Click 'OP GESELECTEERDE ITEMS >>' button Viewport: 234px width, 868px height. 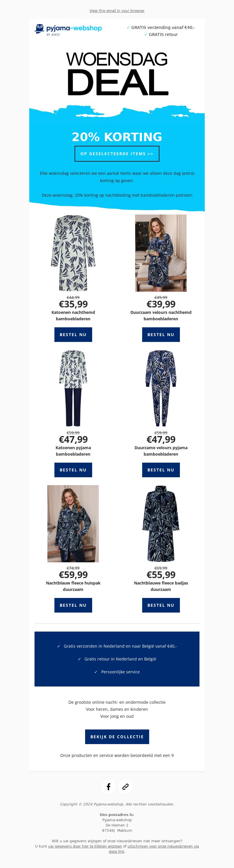(x=117, y=154)
